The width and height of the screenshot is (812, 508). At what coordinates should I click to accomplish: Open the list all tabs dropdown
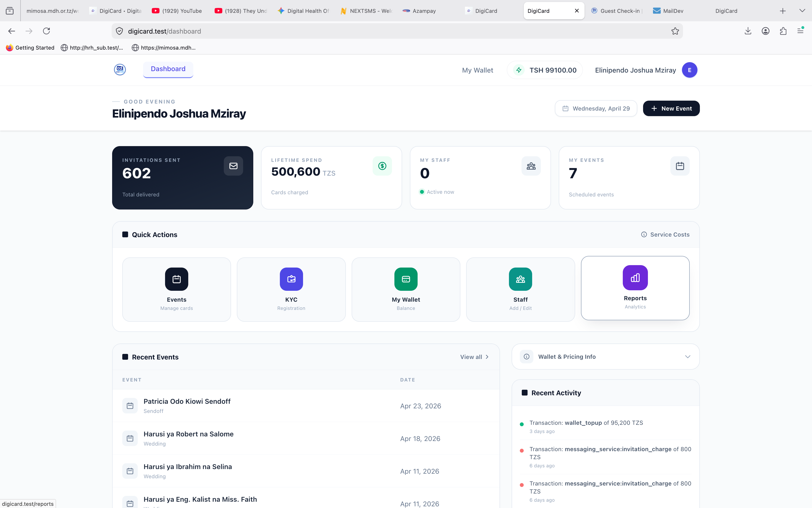click(x=802, y=11)
